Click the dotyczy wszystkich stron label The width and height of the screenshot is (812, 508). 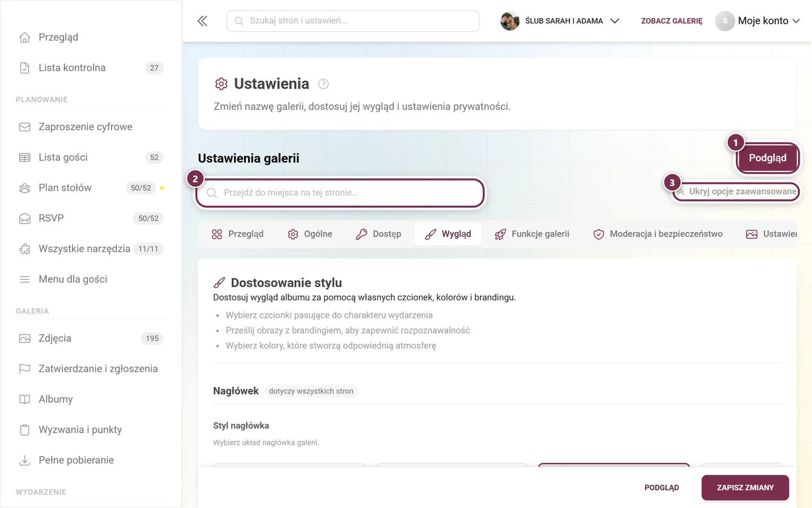point(311,391)
